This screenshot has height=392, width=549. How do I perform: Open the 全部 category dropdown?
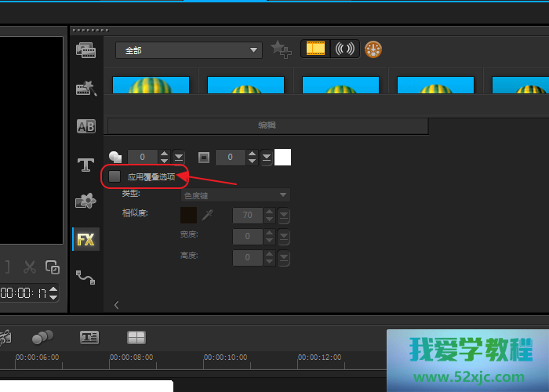click(188, 50)
